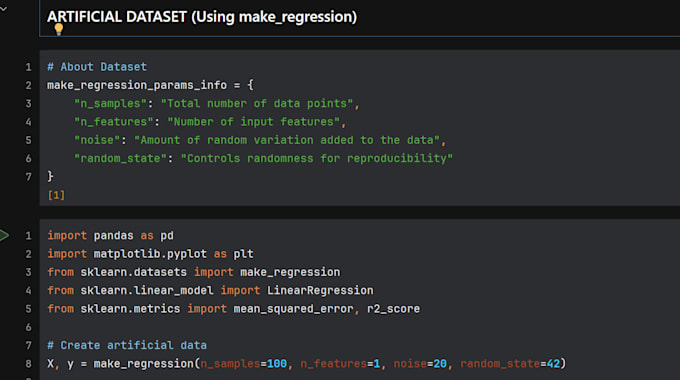Click the yellow lightbulb quick-fix icon
Screen dimensions: 680x380
coord(59,29)
